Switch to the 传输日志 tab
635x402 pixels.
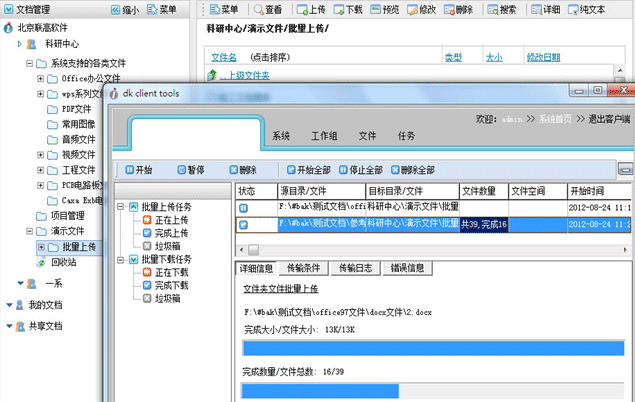click(356, 268)
